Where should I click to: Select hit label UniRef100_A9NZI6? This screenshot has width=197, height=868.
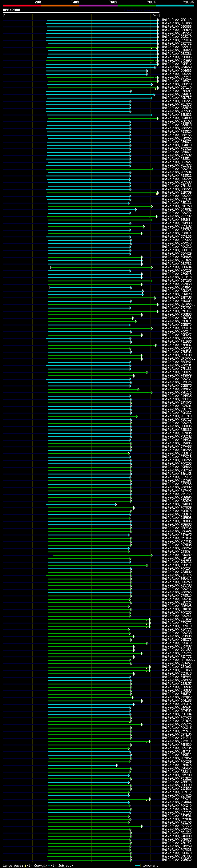pyautogui.click(x=177, y=392)
